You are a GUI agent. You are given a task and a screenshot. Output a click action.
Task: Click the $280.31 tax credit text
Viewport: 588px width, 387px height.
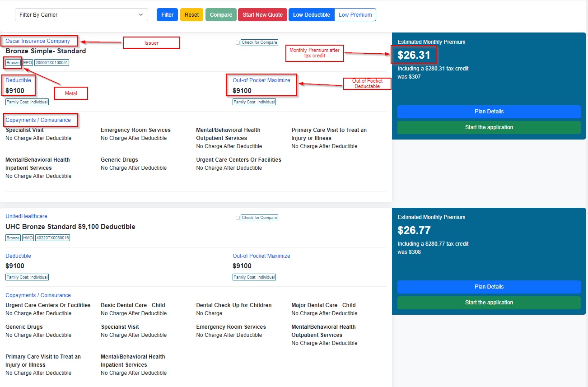433,69
